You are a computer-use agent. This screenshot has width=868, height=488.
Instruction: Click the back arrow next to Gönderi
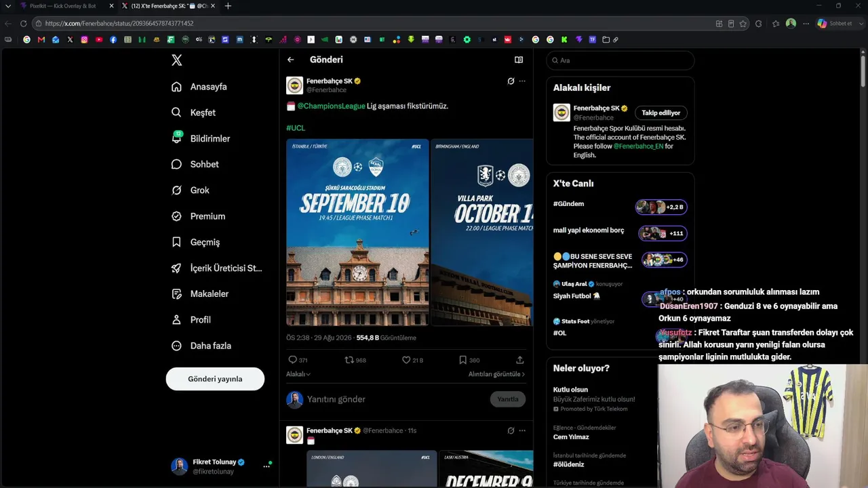[x=290, y=60]
